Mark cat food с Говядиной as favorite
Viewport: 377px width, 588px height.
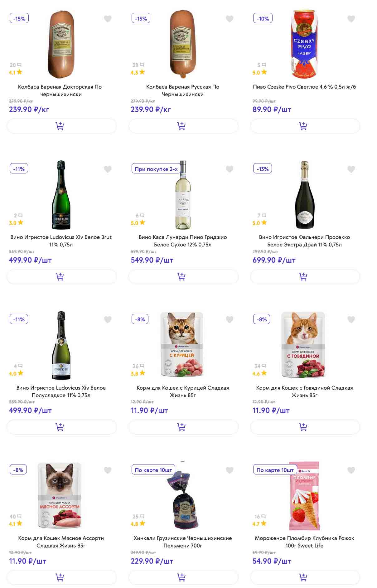point(351,319)
